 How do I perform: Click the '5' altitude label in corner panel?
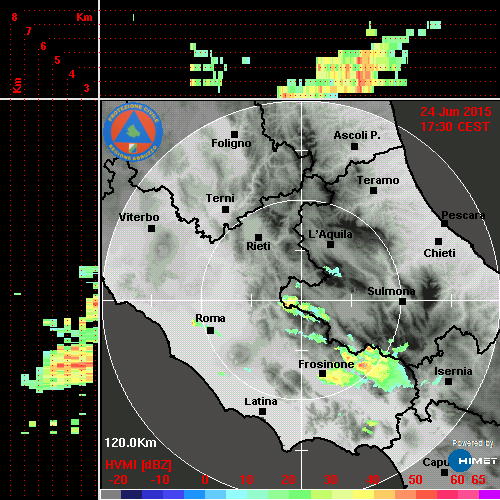57,60
